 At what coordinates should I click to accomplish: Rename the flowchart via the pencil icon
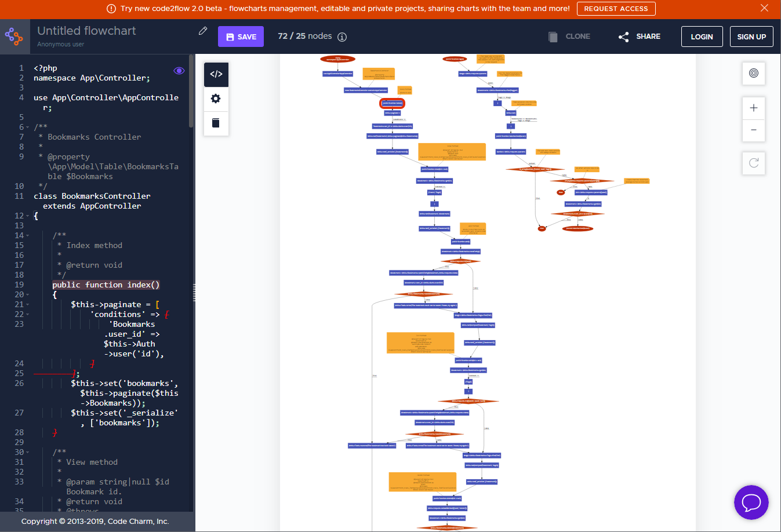click(202, 31)
